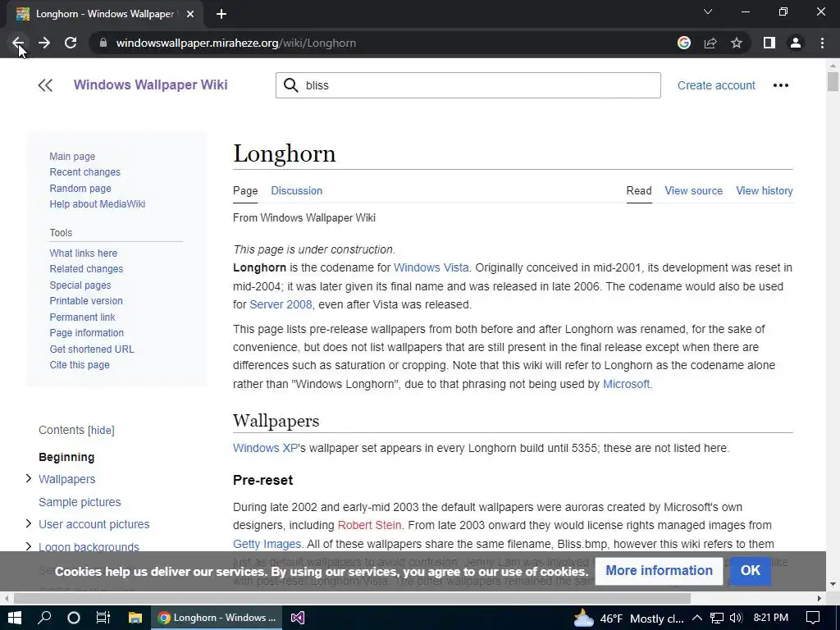Follow the Microsoft link
Viewport: 840px width, 630px height.
coord(626,384)
